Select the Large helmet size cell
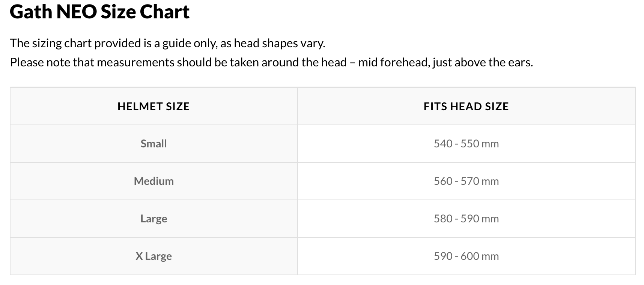The height and width of the screenshot is (285, 644). point(153,219)
